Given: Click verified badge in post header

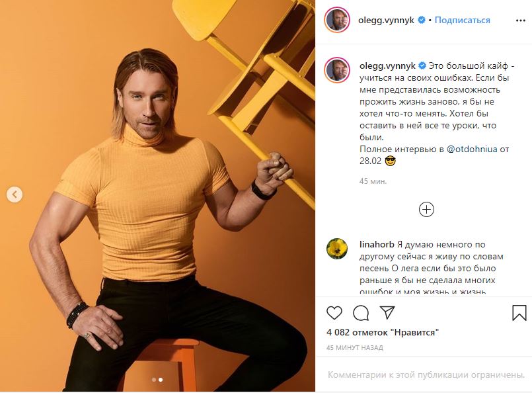Looking at the screenshot, I should pos(421,21).
